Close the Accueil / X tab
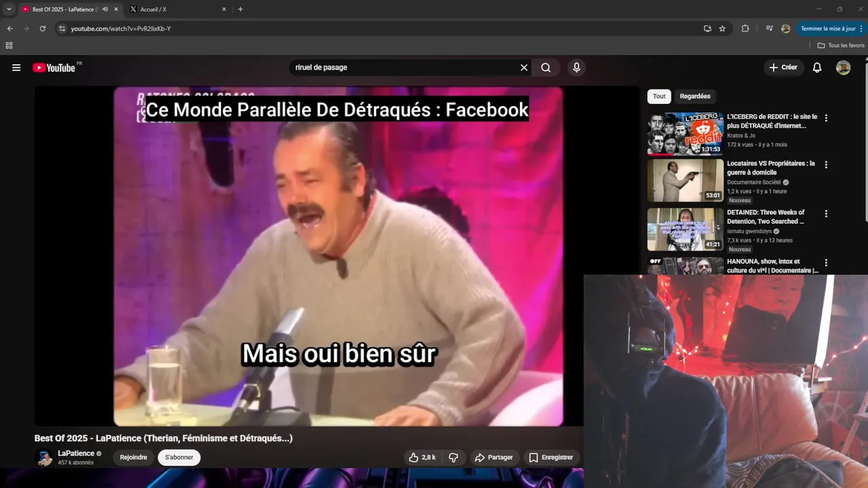Screen dimensions: 868x488 (x=224, y=9)
